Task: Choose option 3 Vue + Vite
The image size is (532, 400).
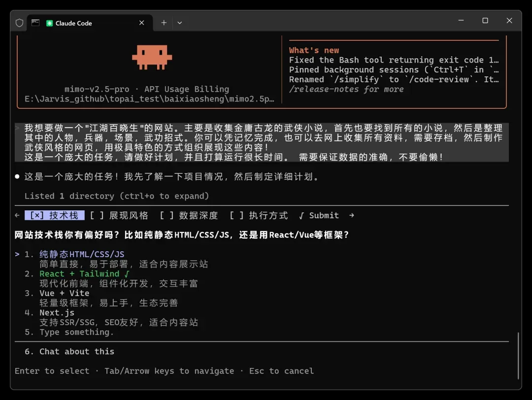Action: tap(65, 293)
